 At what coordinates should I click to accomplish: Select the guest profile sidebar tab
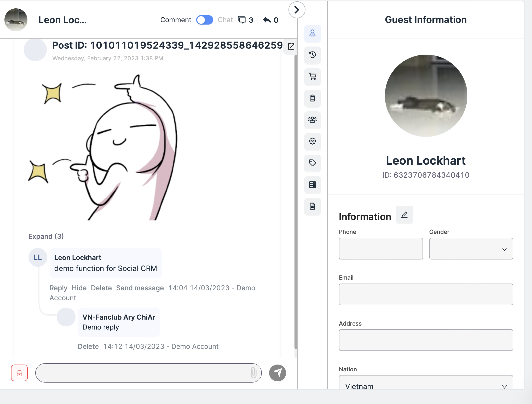[x=312, y=33]
